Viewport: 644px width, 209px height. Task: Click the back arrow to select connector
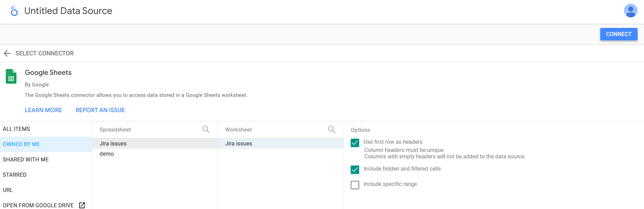[7, 53]
